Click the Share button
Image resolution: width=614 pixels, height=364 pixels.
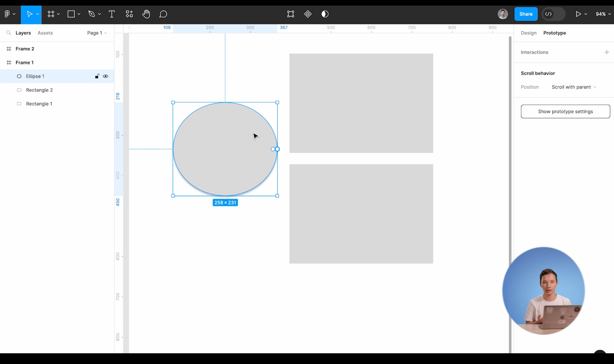point(526,14)
